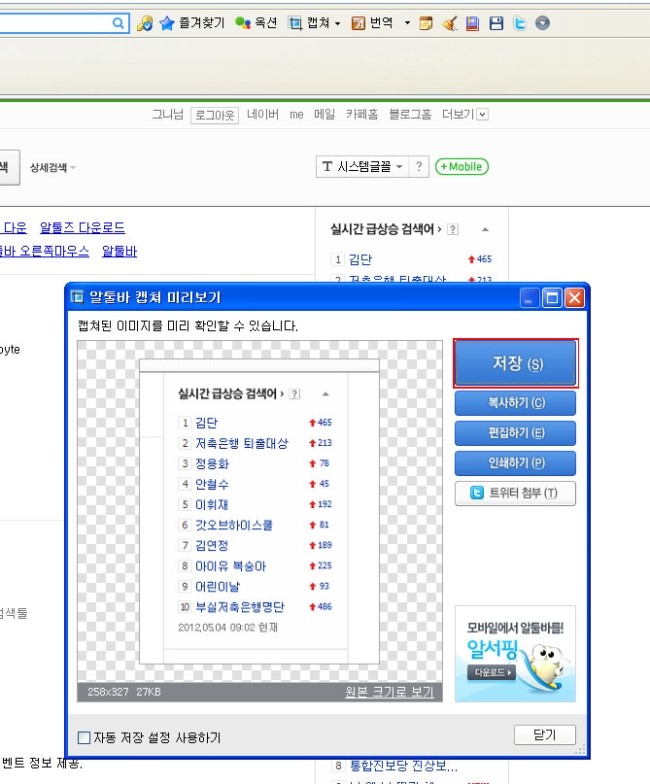Click the magnifier search icon in toolbar
The width and height of the screenshot is (650, 784).
click(x=119, y=22)
